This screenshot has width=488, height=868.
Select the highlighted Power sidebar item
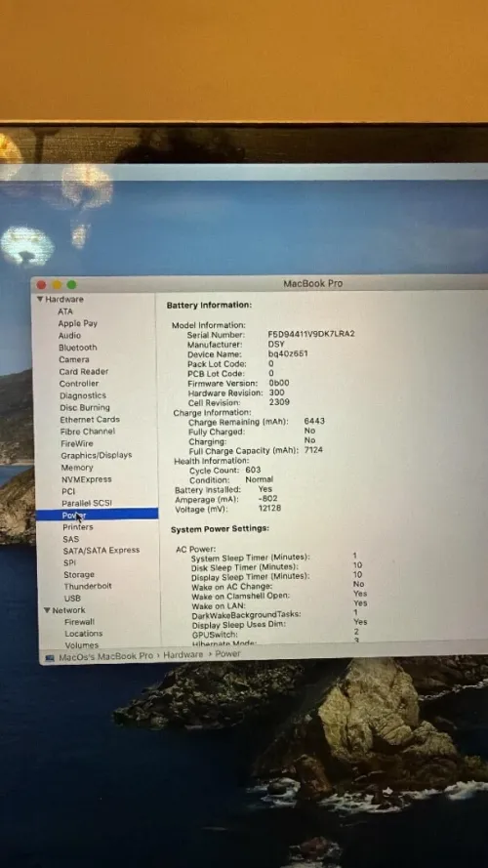pyautogui.click(x=97, y=516)
